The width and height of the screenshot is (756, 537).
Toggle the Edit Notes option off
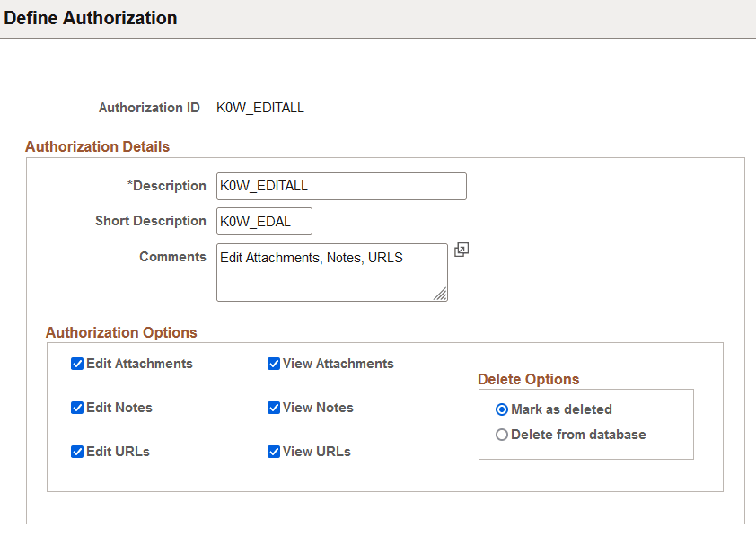[77, 408]
